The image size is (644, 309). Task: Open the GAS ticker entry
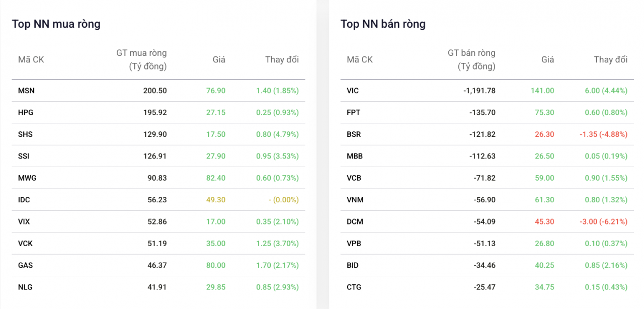26,265
